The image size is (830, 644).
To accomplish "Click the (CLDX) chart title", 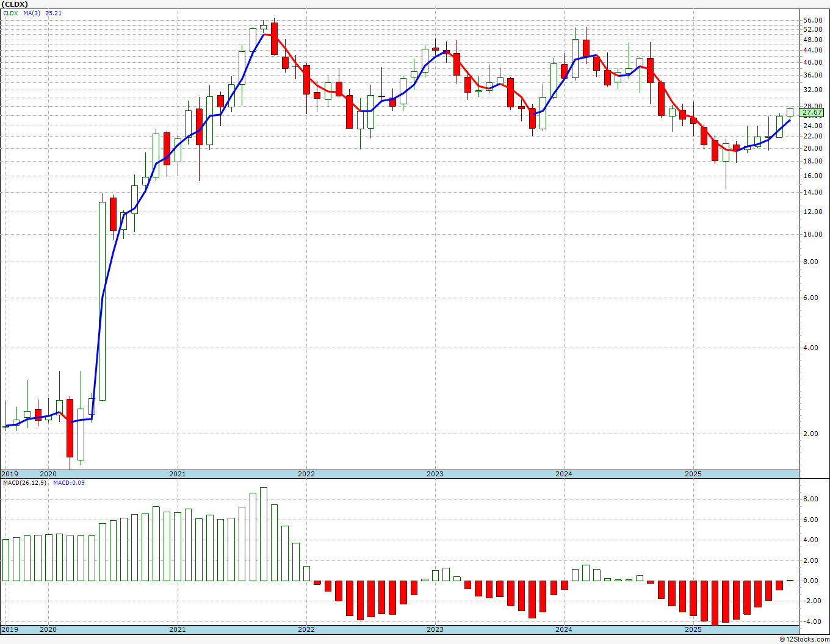I will [14, 4].
